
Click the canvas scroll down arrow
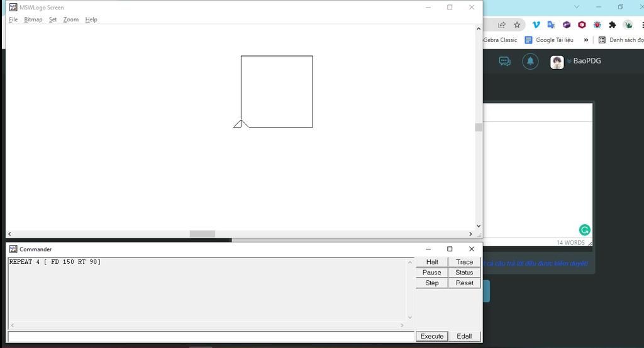click(x=479, y=226)
